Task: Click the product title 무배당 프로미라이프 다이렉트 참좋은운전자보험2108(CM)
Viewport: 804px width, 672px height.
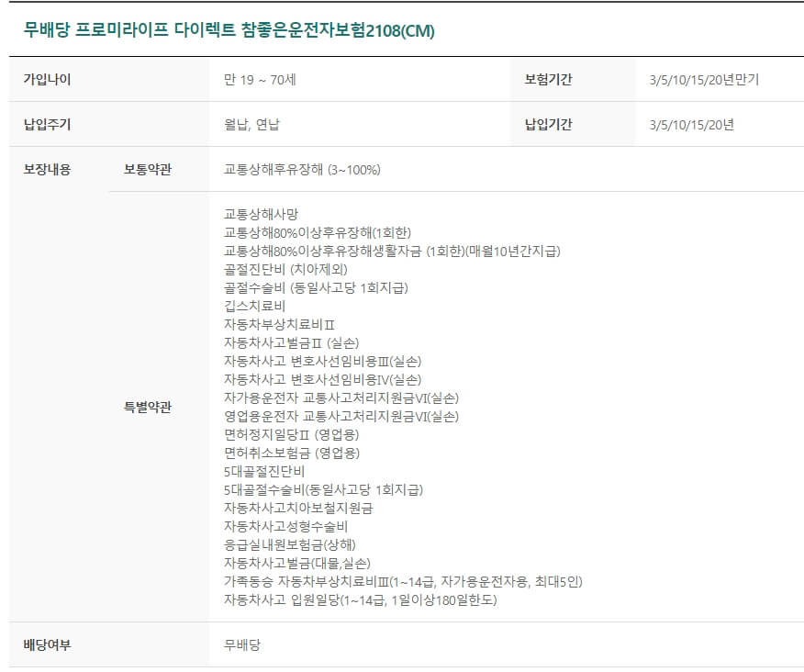Action: coord(229,30)
